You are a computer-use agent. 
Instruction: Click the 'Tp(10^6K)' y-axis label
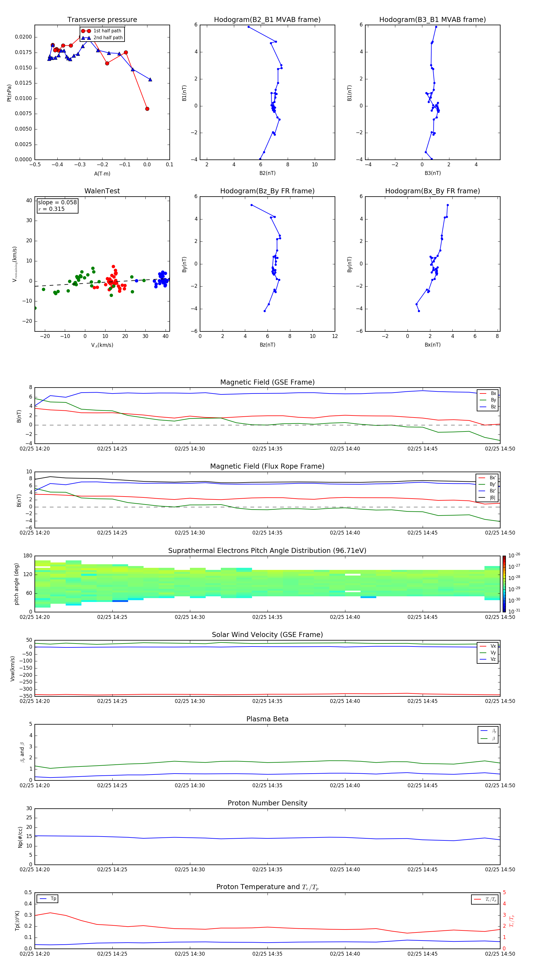tap(17, 921)
